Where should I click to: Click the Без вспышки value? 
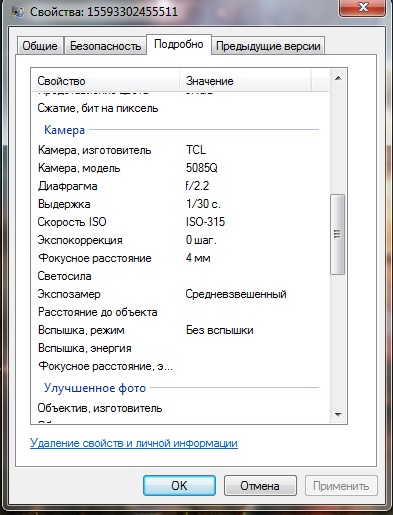220,330
